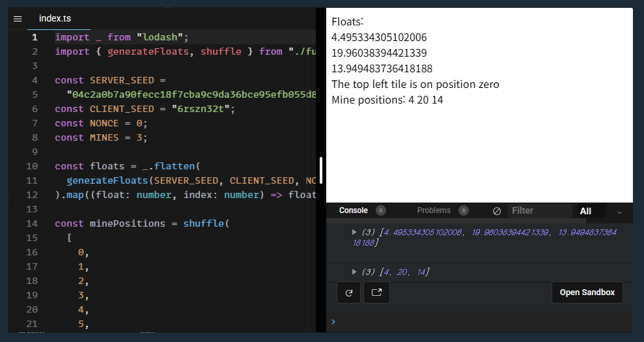Select the index.ts file tab
Viewport: 644px width, 342px height.
tap(55, 18)
